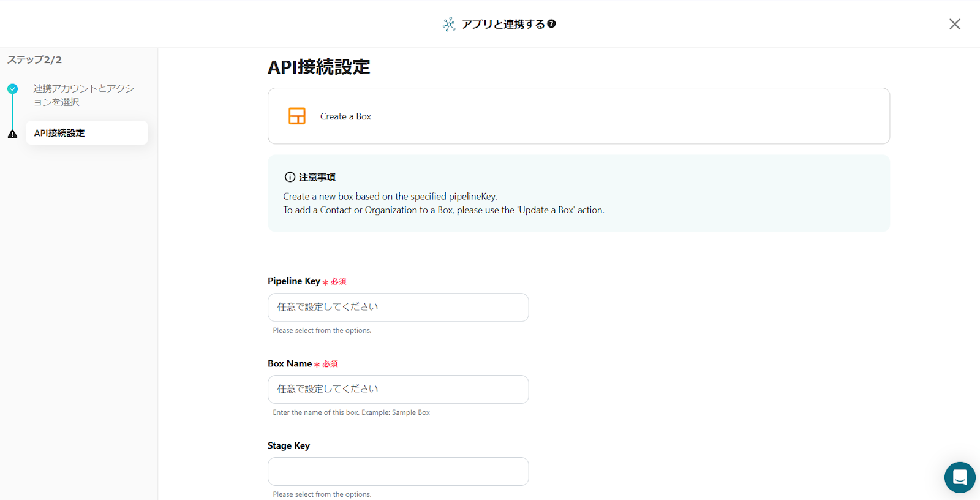Screen dimensions: 980x500
Task: Click the Box Name field label
Action: click(x=290, y=363)
